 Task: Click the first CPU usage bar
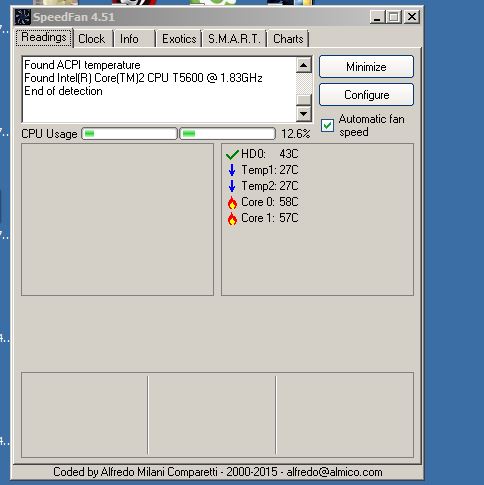click(129, 134)
